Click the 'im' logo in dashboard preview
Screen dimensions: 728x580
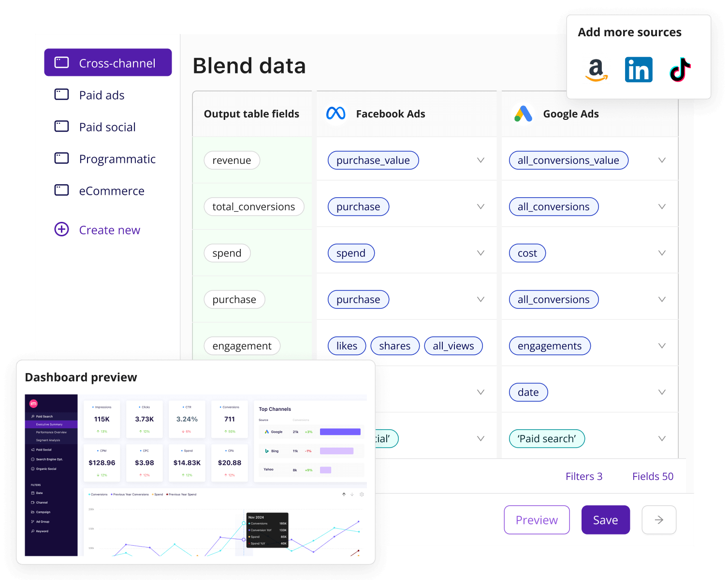tap(33, 403)
